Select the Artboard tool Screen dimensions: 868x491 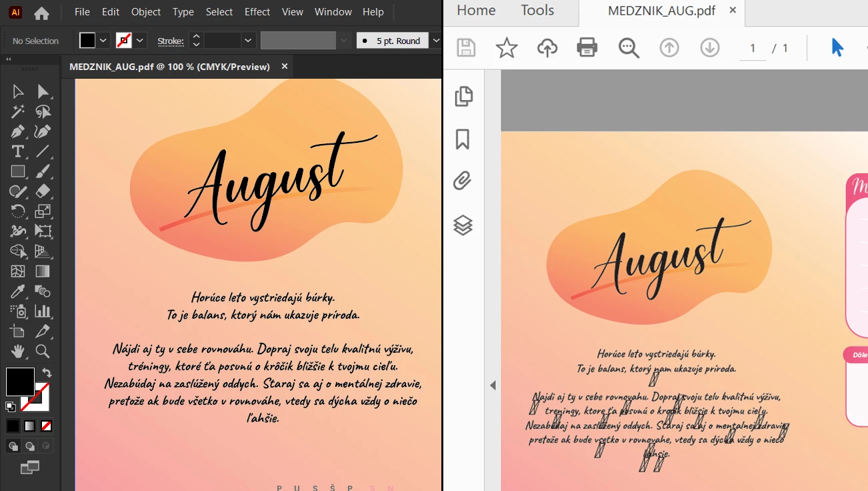pos(18,331)
